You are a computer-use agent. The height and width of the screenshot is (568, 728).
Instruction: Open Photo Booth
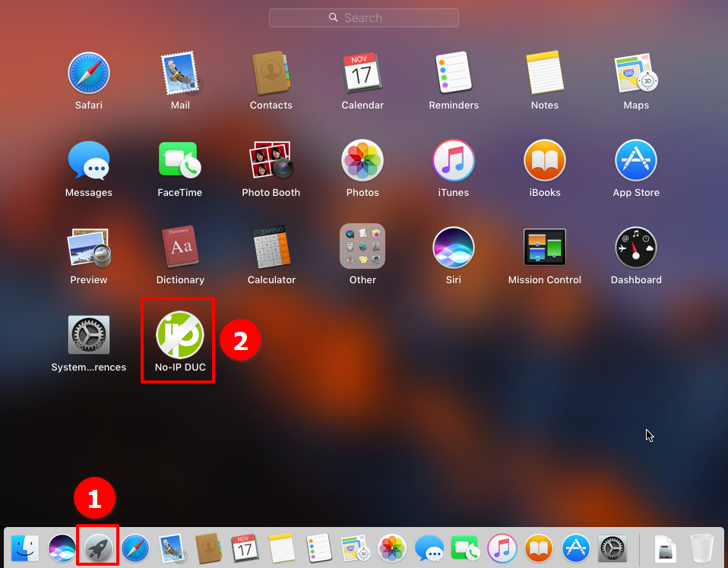tap(271, 161)
